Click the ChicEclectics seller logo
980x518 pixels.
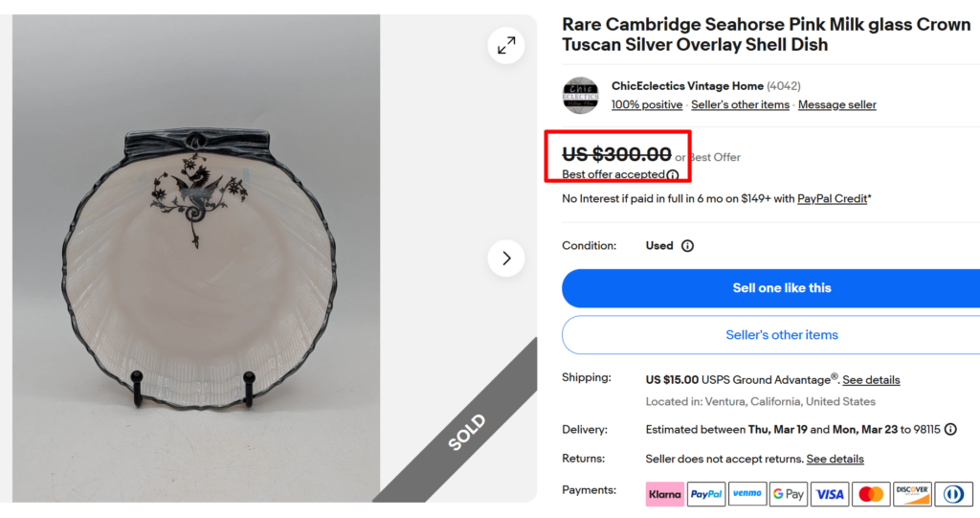tap(580, 96)
